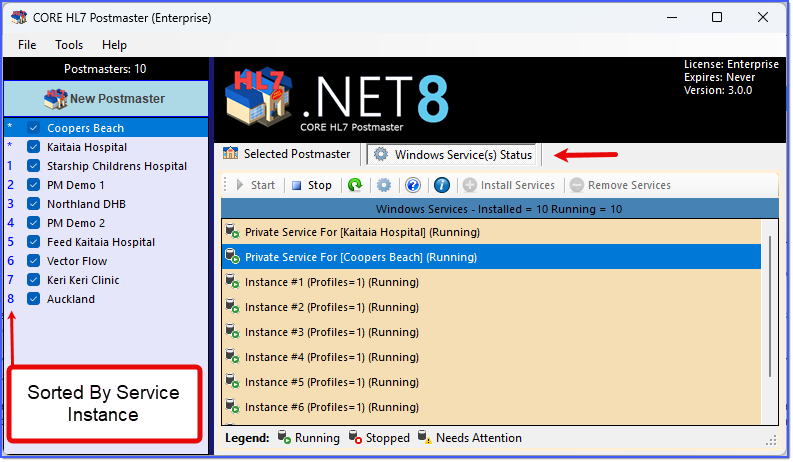This screenshot has height=462, width=793.
Task: Select 'Vector Flow' in postmaster list
Action: coord(77,261)
